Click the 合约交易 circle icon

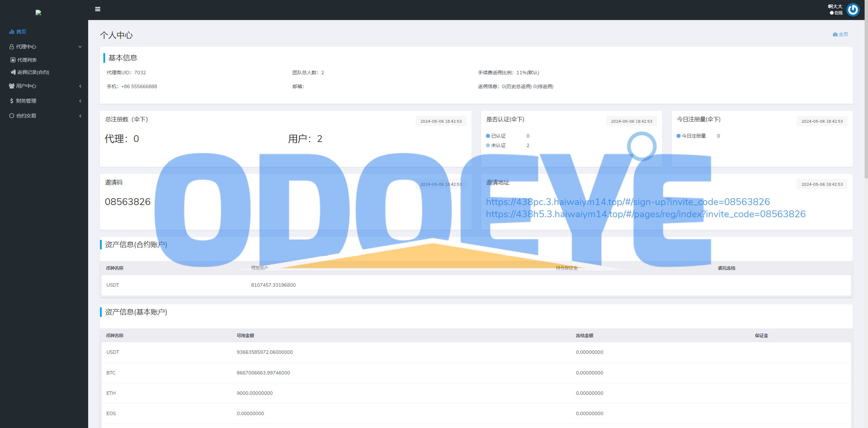point(12,116)
